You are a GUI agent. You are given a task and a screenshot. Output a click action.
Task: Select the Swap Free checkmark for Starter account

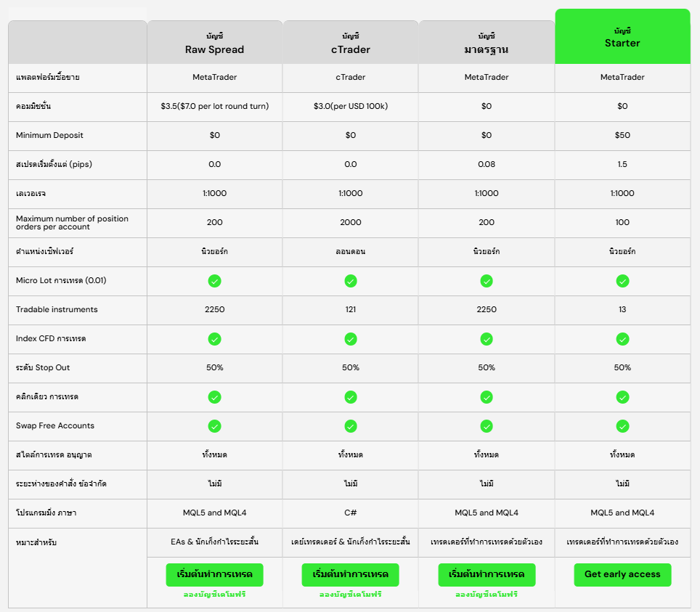622,426
